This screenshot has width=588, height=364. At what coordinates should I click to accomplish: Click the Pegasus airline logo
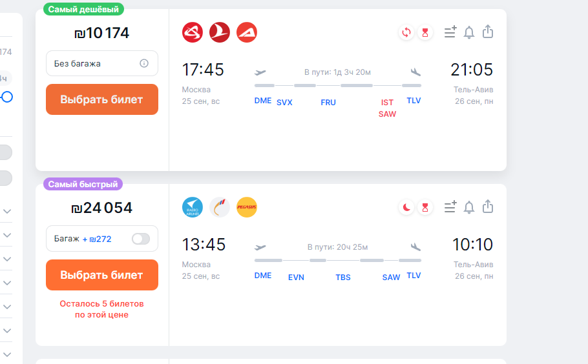point(247,207)
